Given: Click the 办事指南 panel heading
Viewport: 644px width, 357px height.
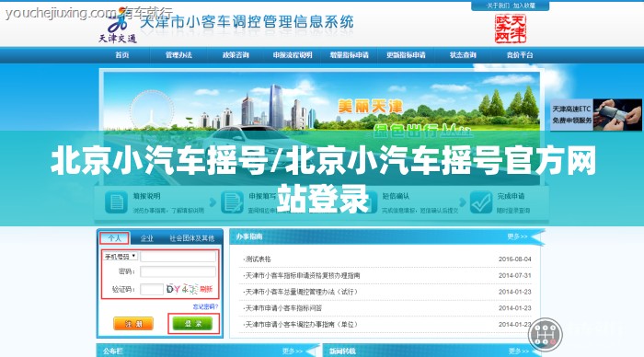Looking at the screenshot, I should pyautogui.click(x=249, y=236).
